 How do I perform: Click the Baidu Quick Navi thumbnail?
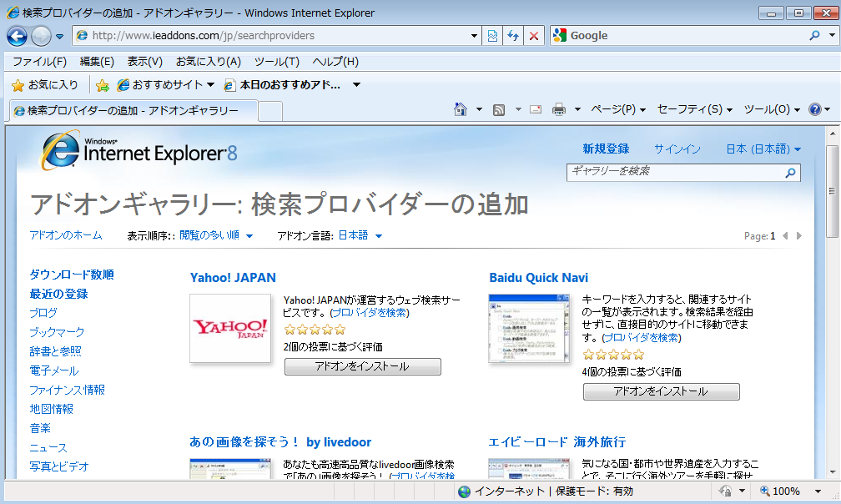point(529,328)
